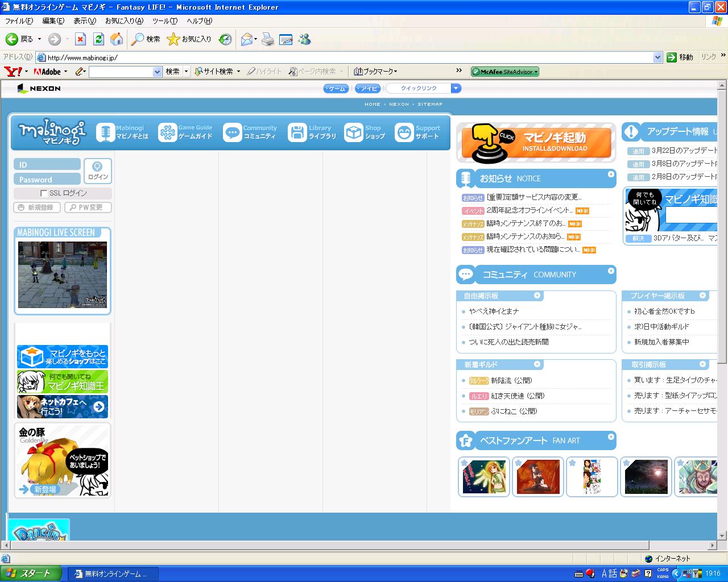
Task: Open the 編集(E) menu
Action: point(53,21)
